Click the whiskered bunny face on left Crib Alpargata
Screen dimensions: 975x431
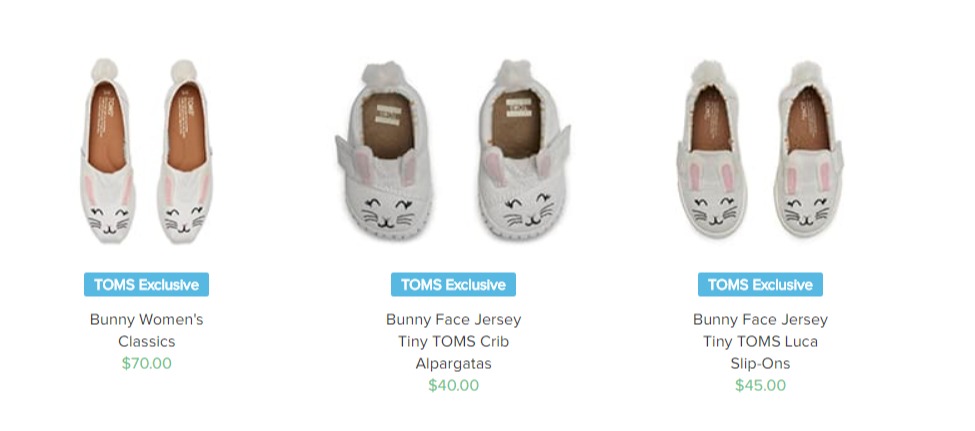pos(388,212)
